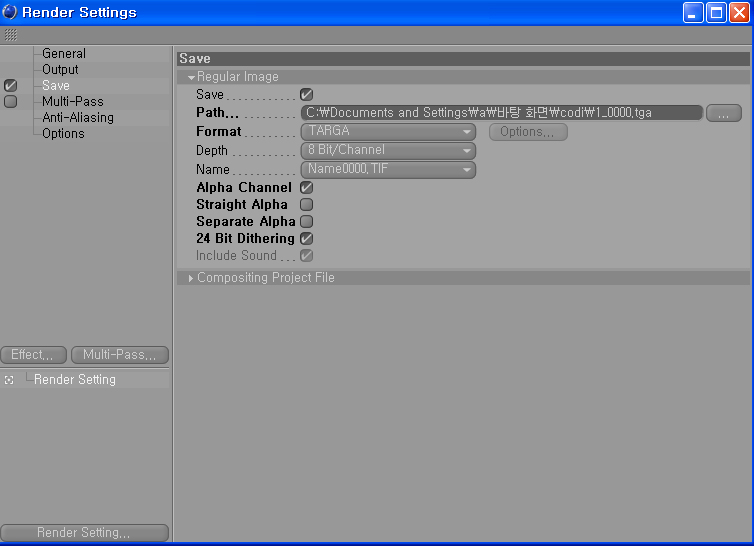Enable the Separate Alpha checkbox
Screen dimensions: 754x546
point(307,221)
